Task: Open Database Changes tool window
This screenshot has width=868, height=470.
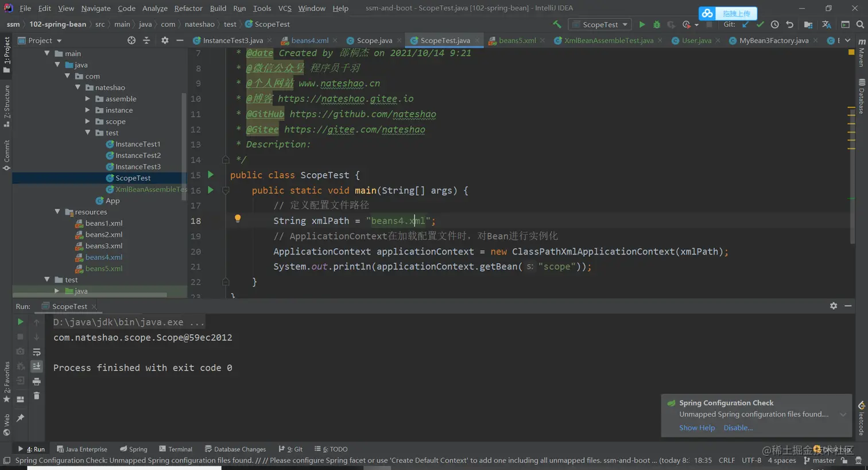Action: [x=235, y=449]
